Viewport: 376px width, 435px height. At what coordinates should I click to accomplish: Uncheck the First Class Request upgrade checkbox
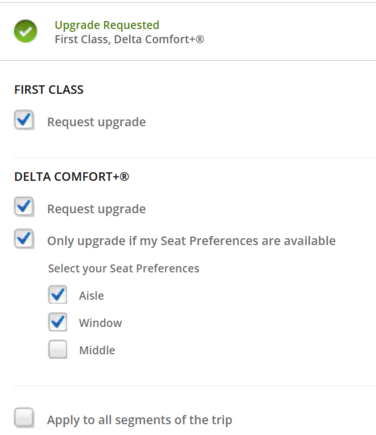tap(24, 120)
